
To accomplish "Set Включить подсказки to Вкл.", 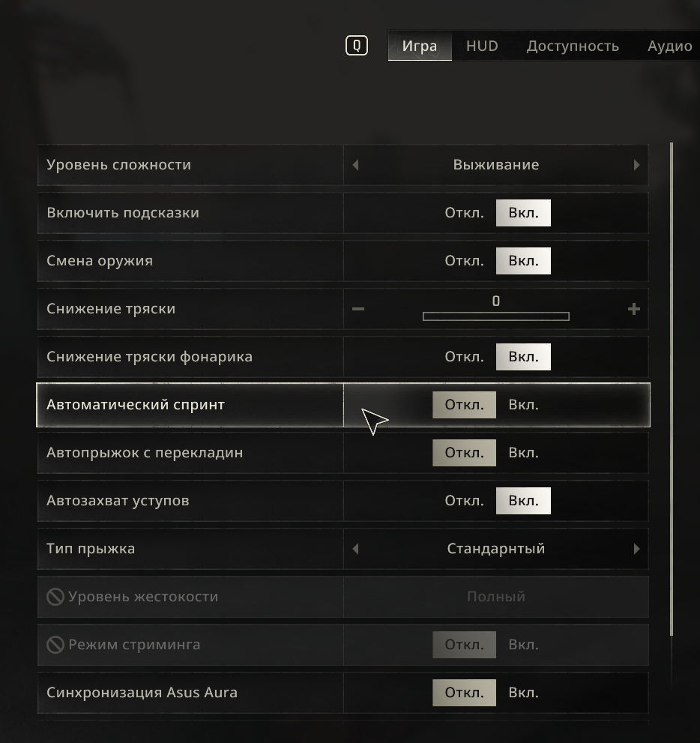I will (x=523, y=213).
